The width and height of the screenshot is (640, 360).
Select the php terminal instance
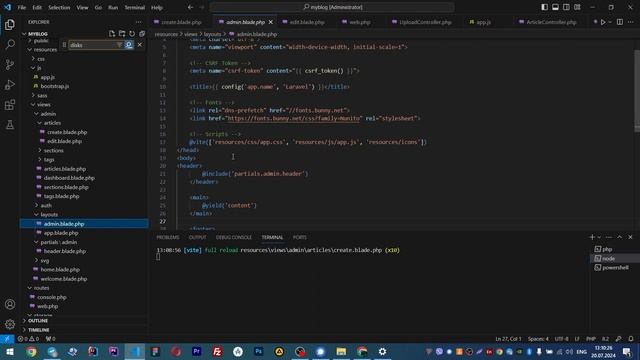click(614, 249)
